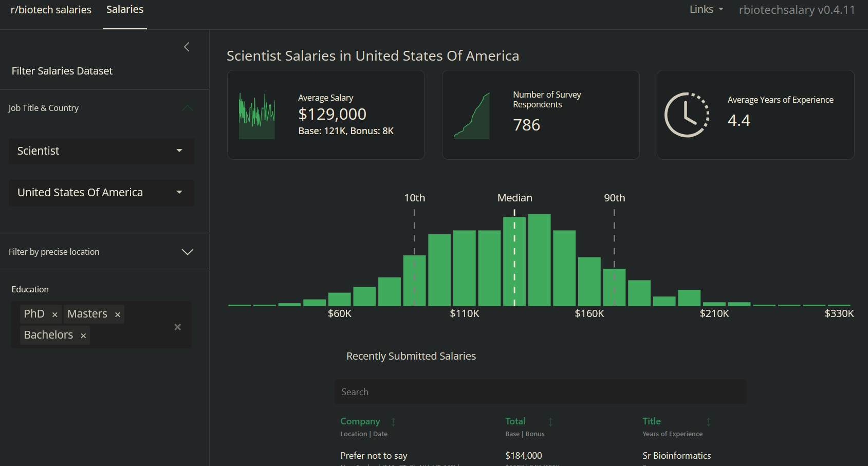Open the United States Of America country dropdown
Image resolution: width=868 pixels, height=466 pixels.
[x=101, y=193]
